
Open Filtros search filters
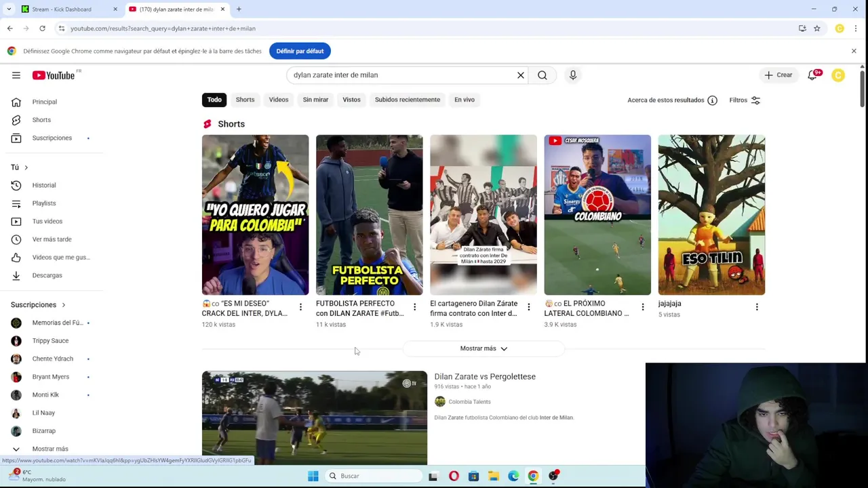click(x=745, y=100)
